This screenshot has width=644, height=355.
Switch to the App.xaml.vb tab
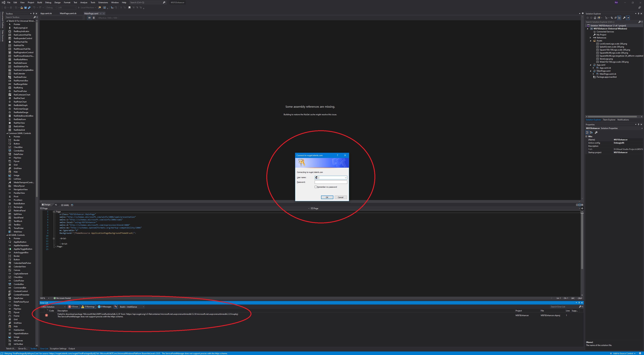46,13
